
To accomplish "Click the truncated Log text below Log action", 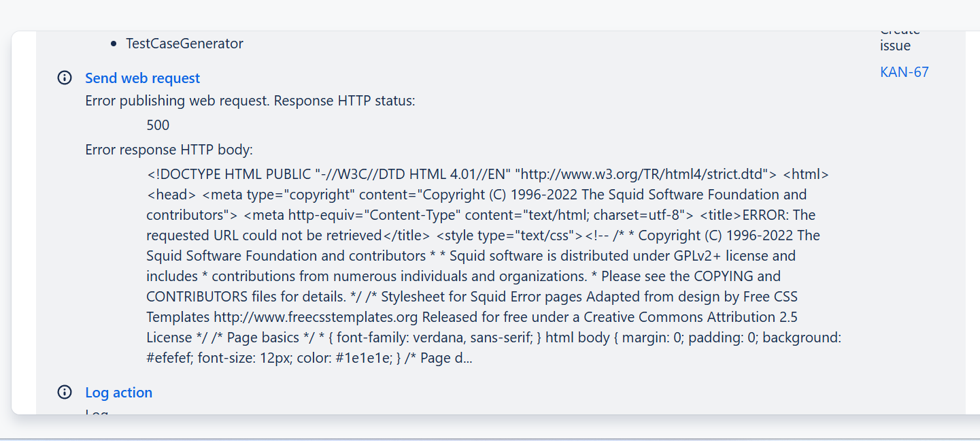I will coord(95,411).
